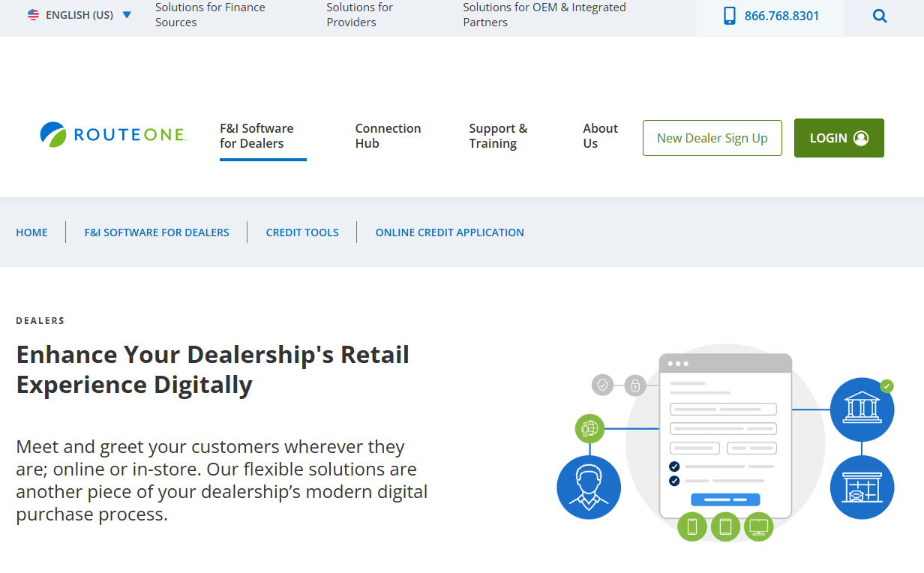Click the customer avatar circle icon
The image size is (924, 573).
pos(589,487)
